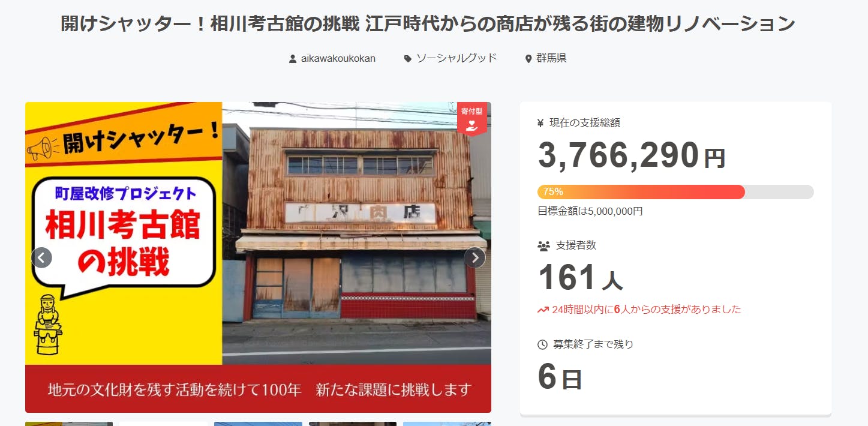Click the 75% funding progress bar
The height and width of the screenshot is (426, 868).
tap(675, 192)
